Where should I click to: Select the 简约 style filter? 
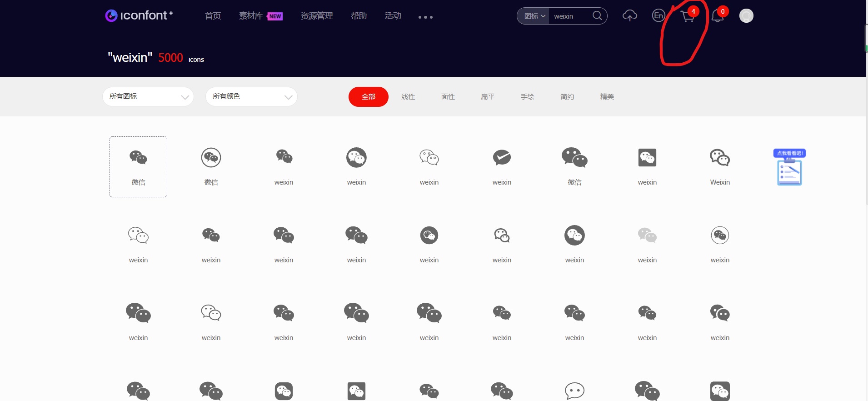(x=567, y=97)
